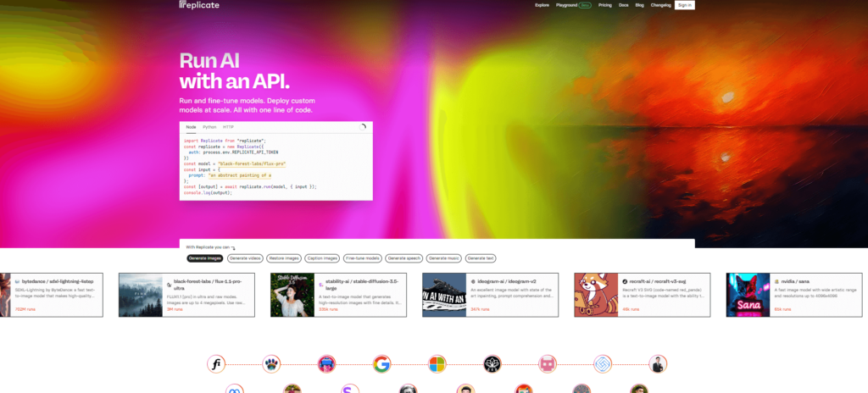This screenshot has height=393, width=868.
Task: Select the Restore images pill
Action: [x=283, y=258]
